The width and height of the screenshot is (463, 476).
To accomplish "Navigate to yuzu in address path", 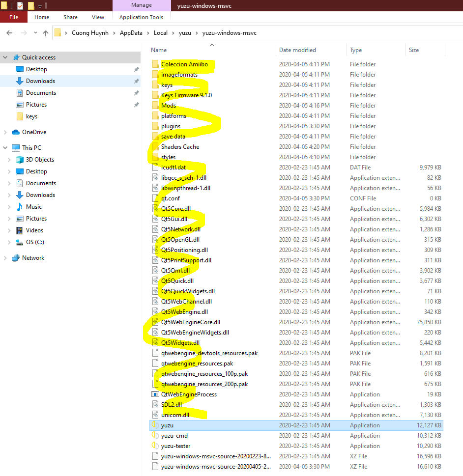I will [185, 33].
